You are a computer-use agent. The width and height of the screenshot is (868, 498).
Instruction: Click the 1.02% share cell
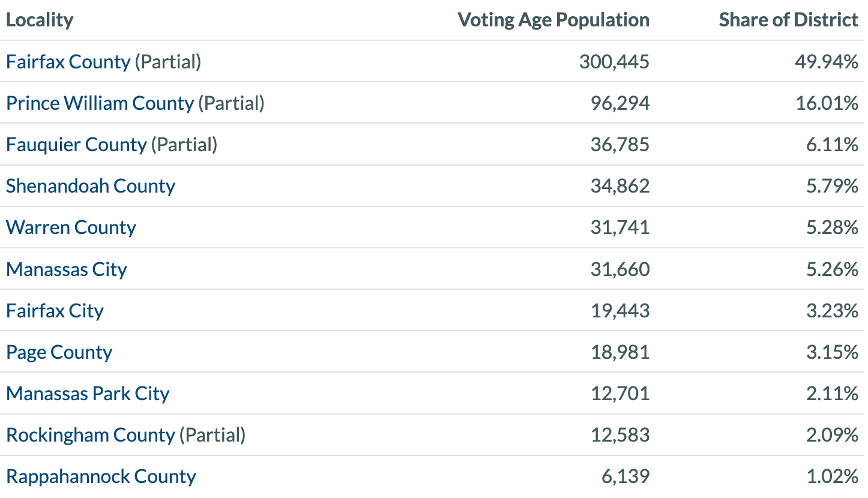pyautogui.click(x=831, y=476)
